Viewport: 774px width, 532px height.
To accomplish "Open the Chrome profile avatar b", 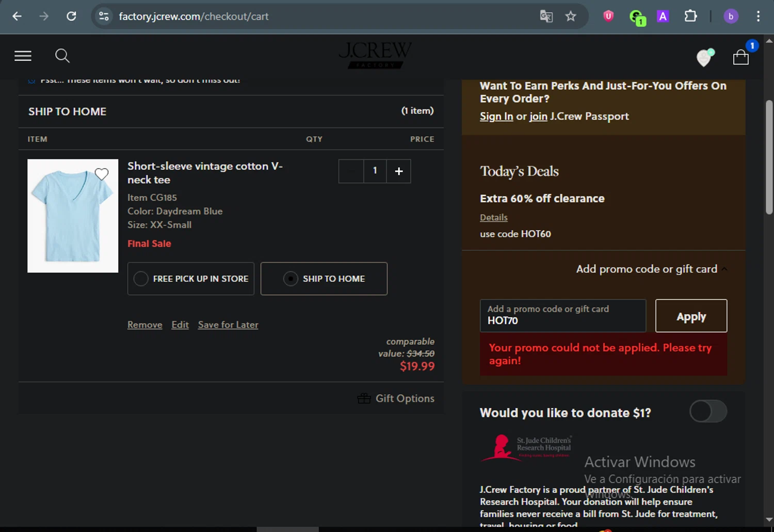I will click(731, 17).
